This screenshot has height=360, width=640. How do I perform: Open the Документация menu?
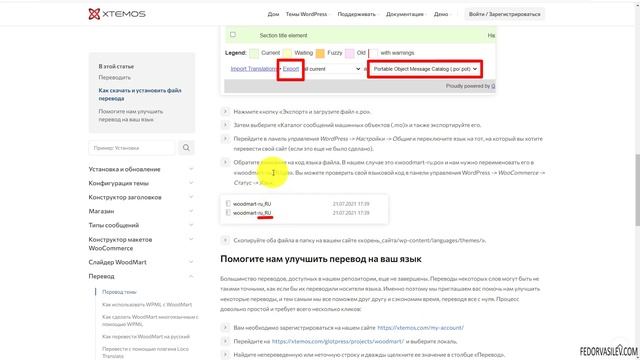pos(404,14)
